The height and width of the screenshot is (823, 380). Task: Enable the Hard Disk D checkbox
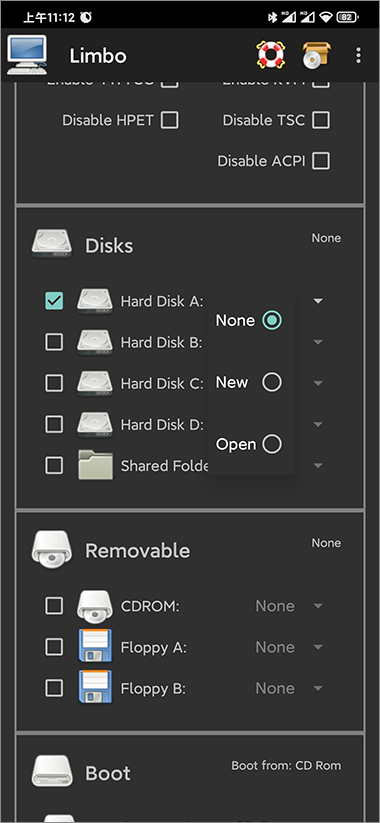click(54, 424)
